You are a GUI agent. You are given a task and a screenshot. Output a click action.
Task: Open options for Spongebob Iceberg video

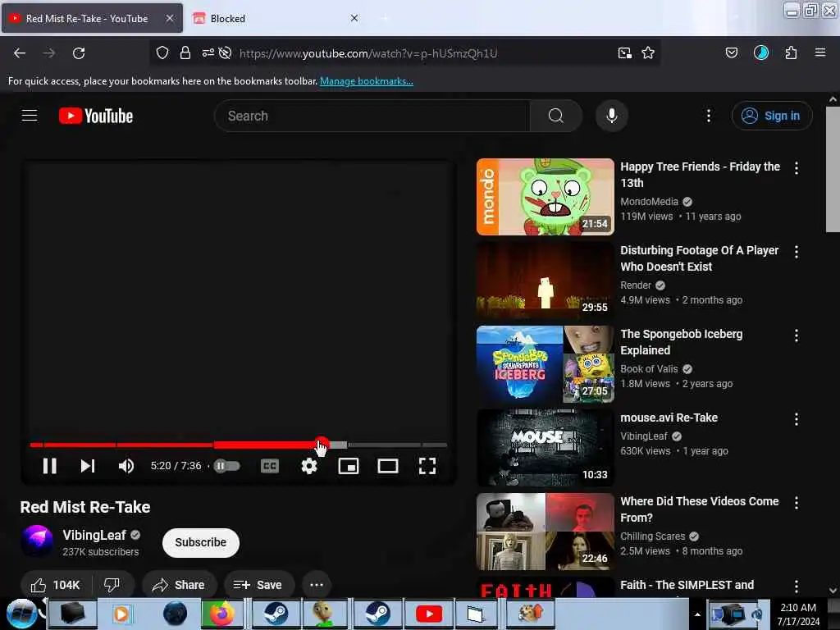point(797,335)
